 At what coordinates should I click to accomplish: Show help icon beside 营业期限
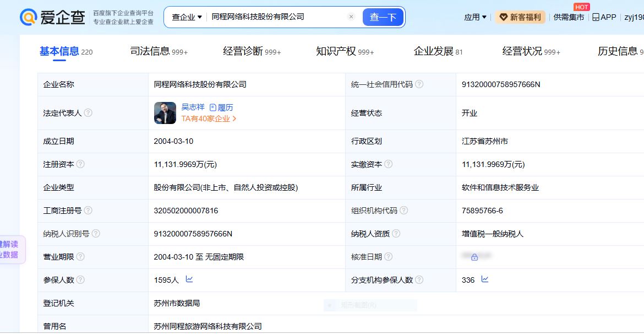pyautogui.click(x=80, y=257)
